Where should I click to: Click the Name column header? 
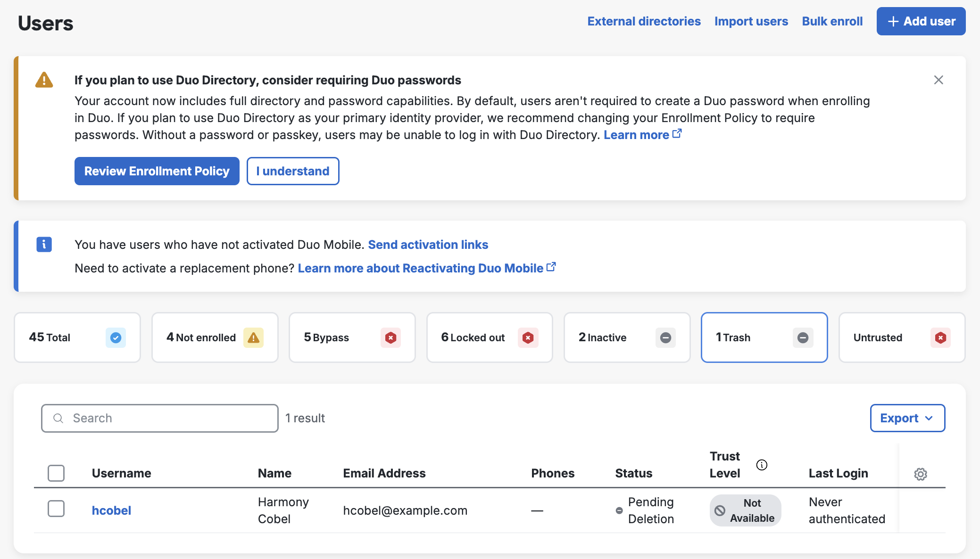click(274, 473)
